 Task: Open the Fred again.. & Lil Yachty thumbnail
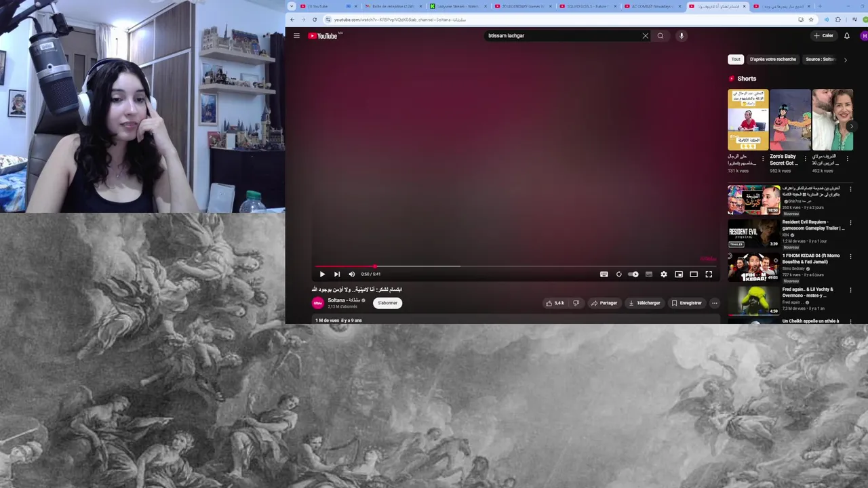753,301
